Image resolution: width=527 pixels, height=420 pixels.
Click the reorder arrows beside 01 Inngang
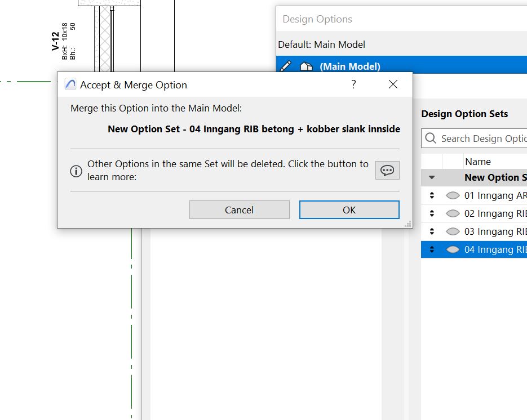[432, 195]
